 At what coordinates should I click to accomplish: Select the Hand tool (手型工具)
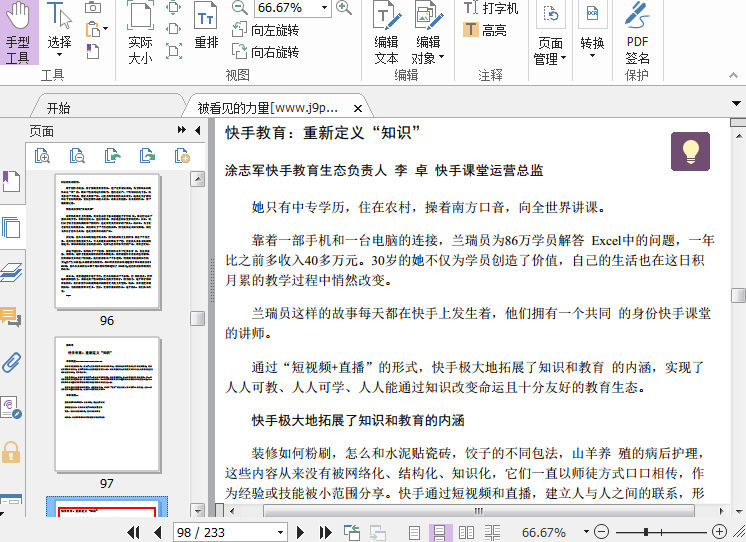point(18,32)
